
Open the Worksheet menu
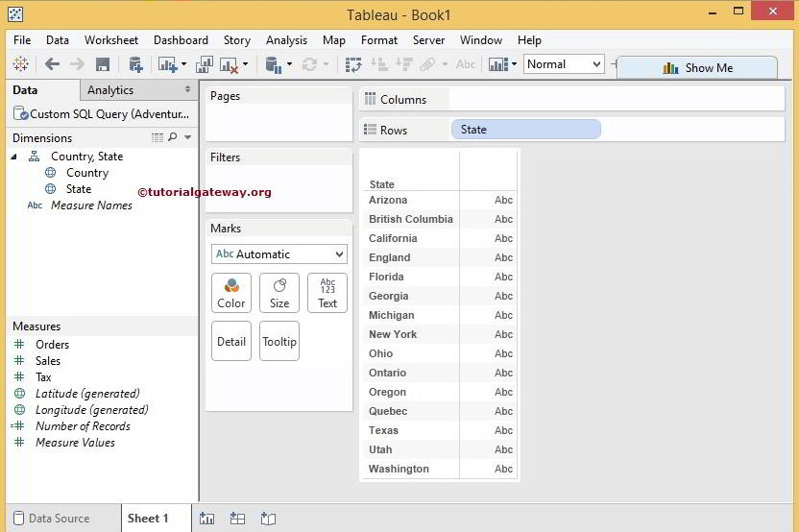(111, 40)
